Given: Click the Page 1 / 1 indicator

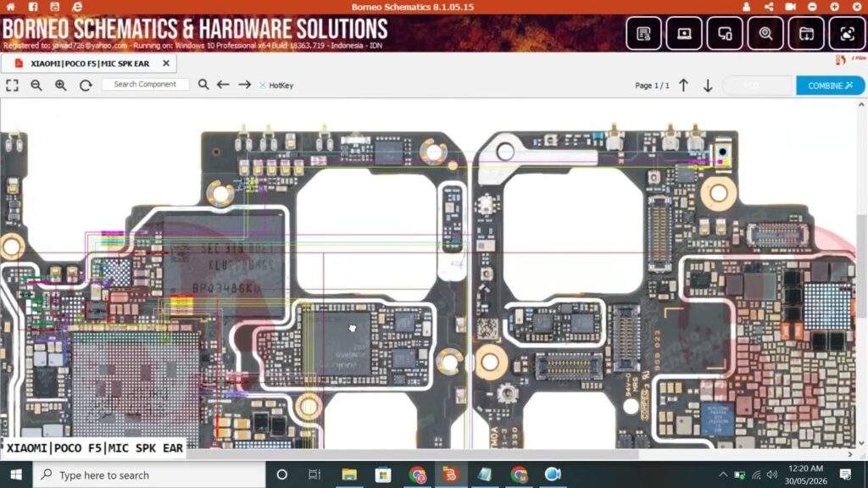Looking at the screenshot, I should (652, 86).
